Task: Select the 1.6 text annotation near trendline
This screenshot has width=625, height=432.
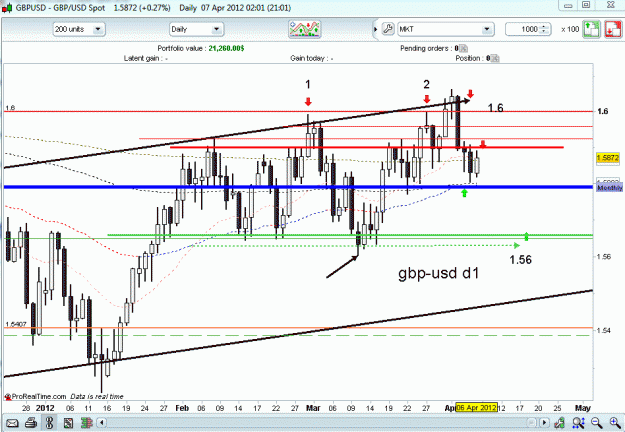Action: click(495, 108)
